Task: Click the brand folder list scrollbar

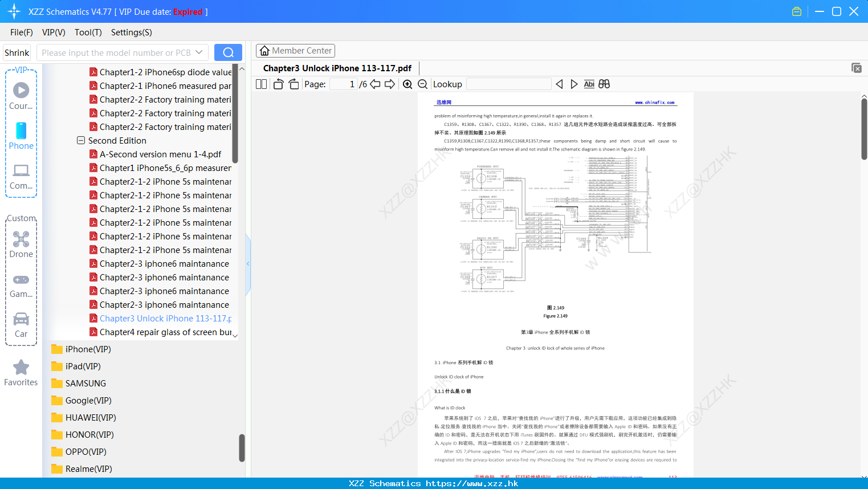Action: coord(242,447)
